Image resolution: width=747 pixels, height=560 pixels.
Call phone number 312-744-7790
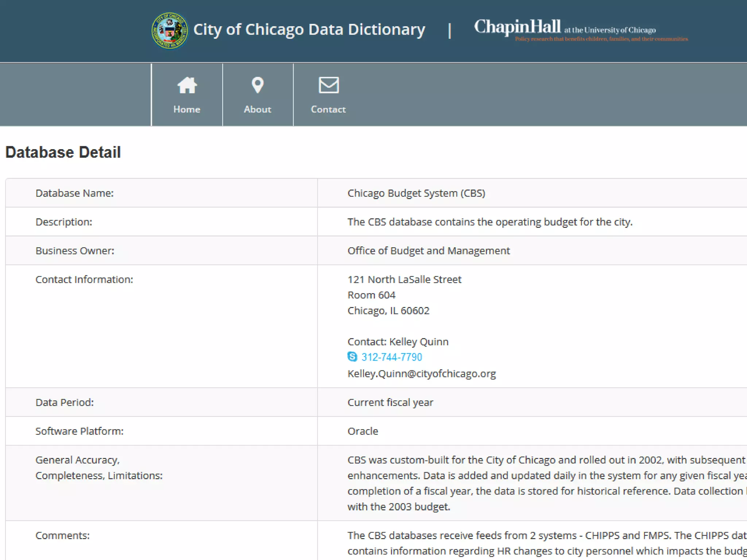(392, 357)
